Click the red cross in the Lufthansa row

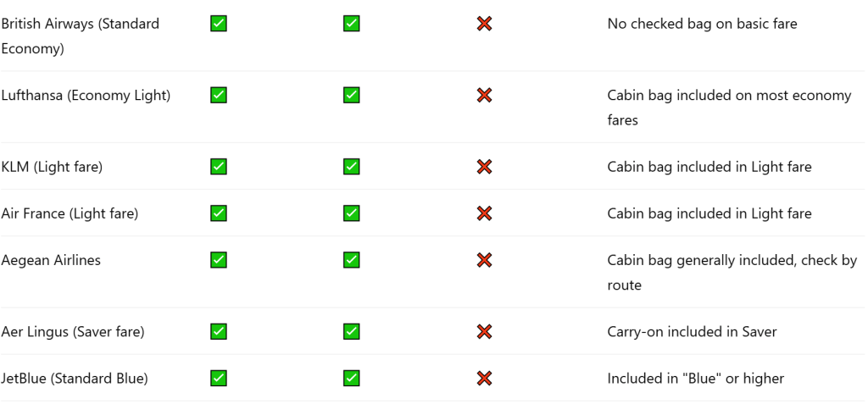[485, 96]
